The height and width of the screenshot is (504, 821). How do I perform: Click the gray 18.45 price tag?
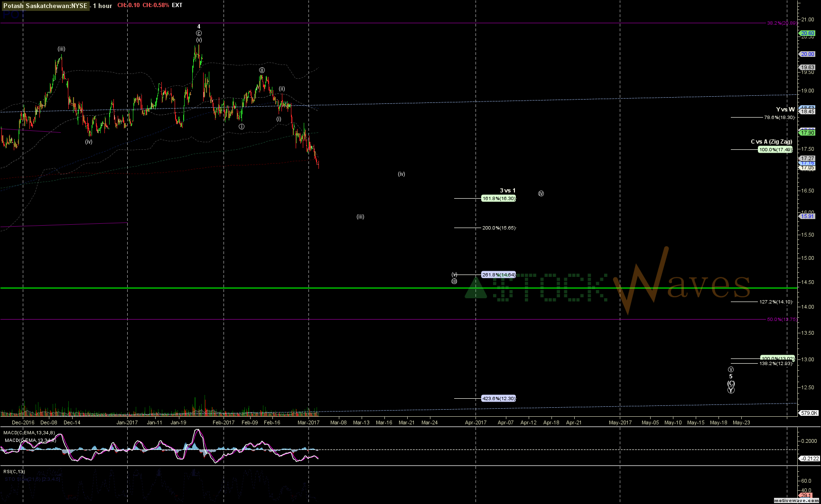(808, 111)
